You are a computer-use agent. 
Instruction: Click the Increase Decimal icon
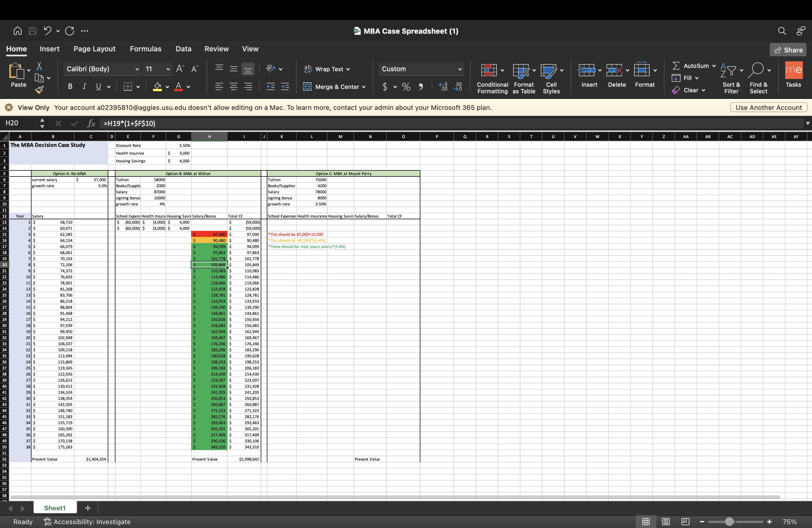(443, 87)
